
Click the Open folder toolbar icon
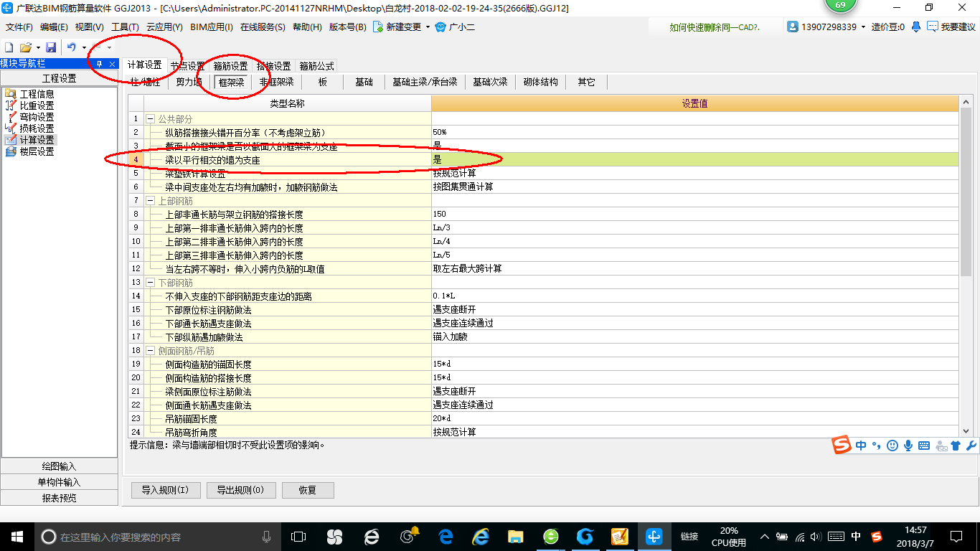coord(26,47)
